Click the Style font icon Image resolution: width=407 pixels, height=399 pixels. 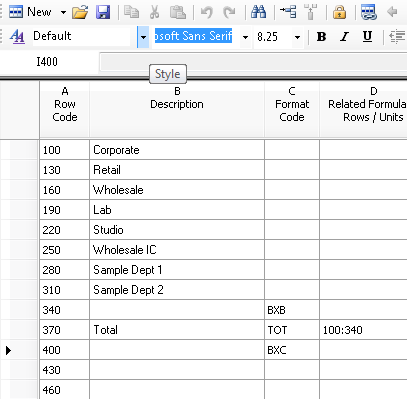[x=17, y=36]
